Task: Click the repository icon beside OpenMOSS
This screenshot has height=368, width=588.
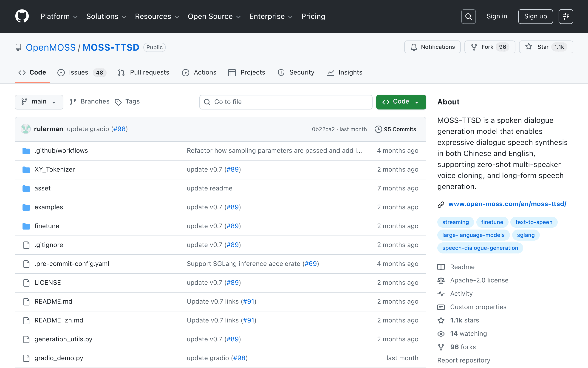Action: point(18,47)
